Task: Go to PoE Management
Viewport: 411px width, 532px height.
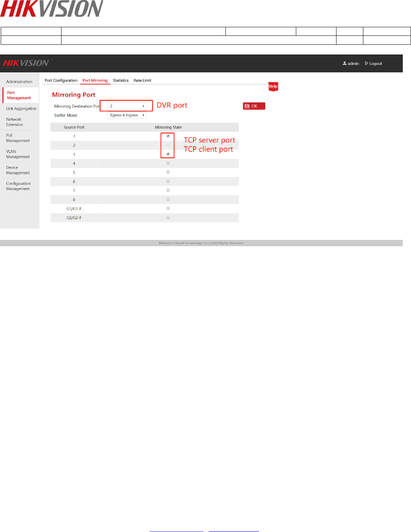Action: tap(18, 138)
